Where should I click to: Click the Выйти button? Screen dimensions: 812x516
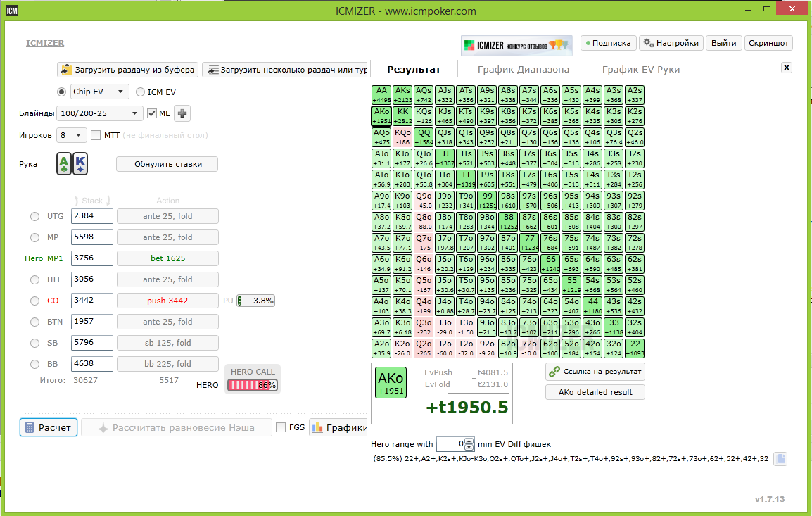click(x=723, y=43)
